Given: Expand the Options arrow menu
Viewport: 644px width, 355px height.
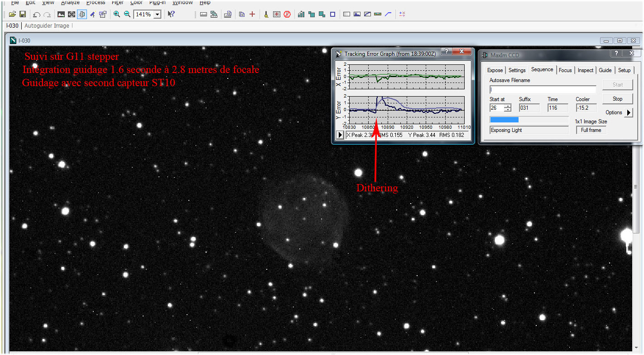Looking at the screenshot, I should pyautogui.click(x=628, y=112).
